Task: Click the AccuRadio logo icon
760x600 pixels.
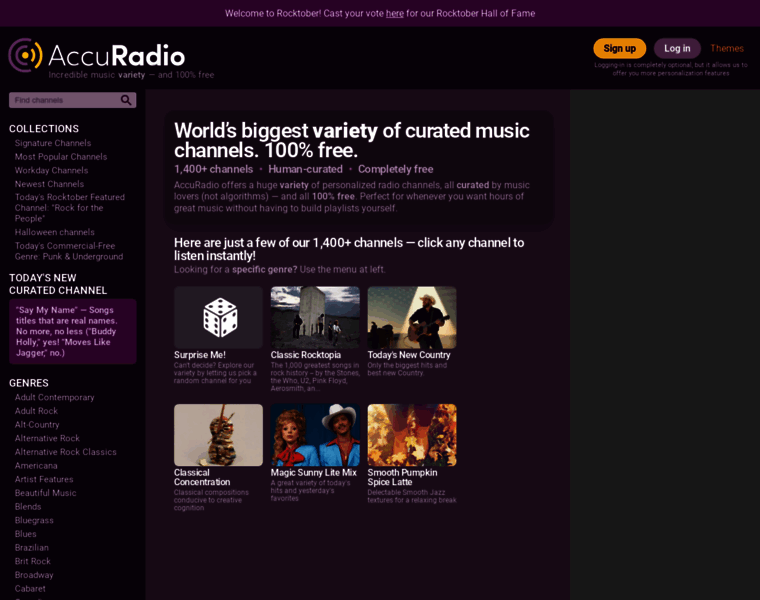Action: 25,55
